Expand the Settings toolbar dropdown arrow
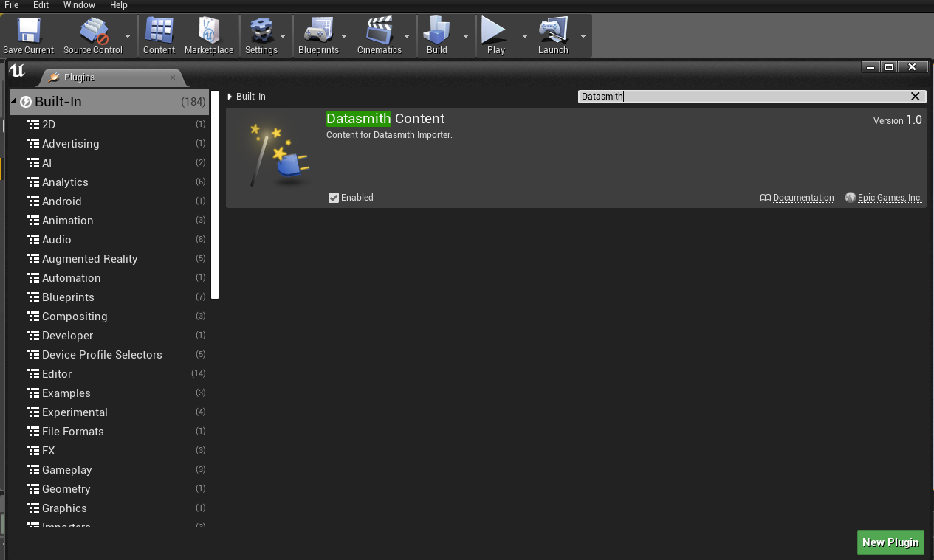The image size is (934, 560). point(282,35)
